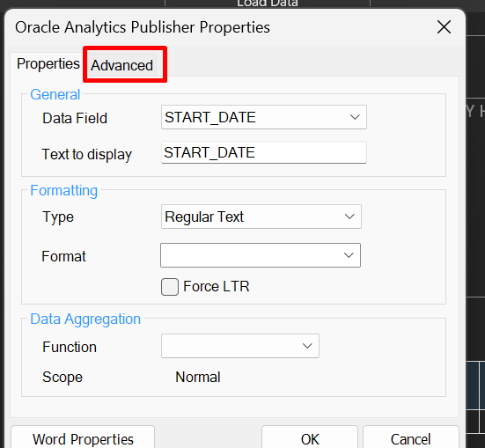This screenshot has height=448, width=485.
Task: Click the Scope label
Action: tap(62, 378)
